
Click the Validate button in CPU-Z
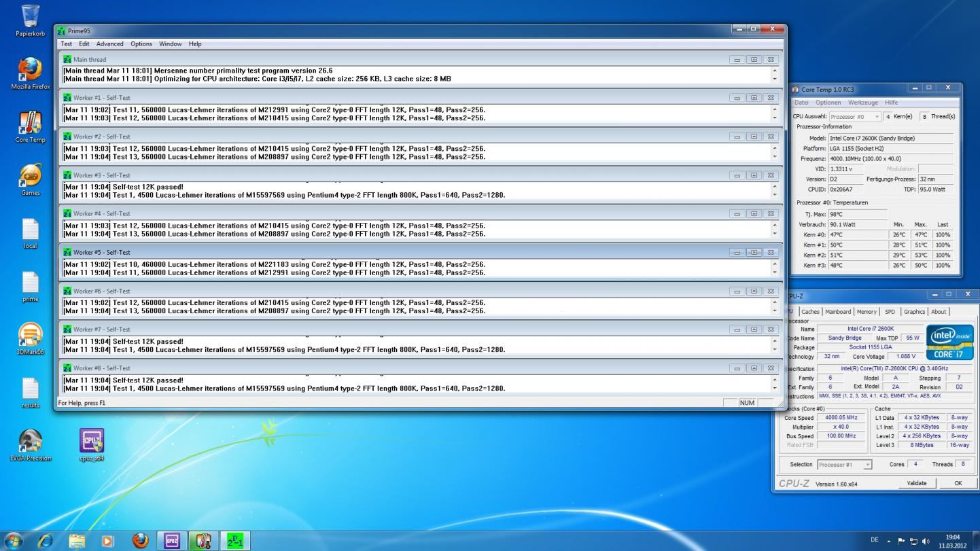click(x=917, y=483)
